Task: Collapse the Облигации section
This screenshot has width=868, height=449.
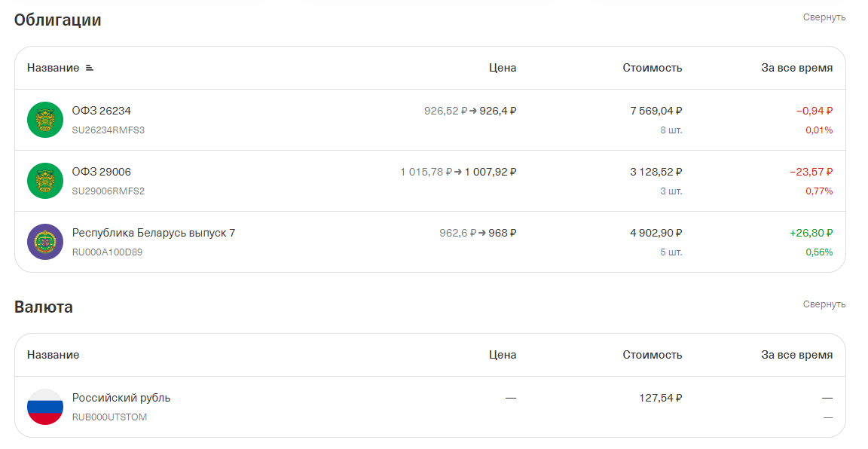Action: 824,17
